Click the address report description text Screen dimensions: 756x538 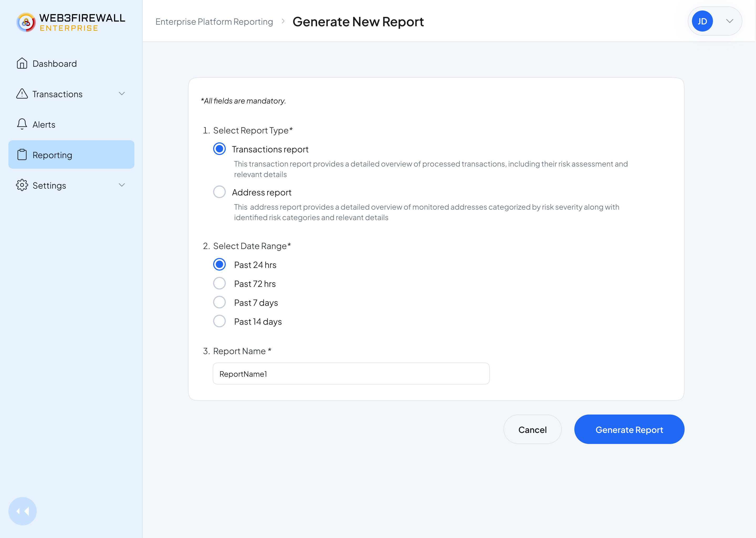426,212
